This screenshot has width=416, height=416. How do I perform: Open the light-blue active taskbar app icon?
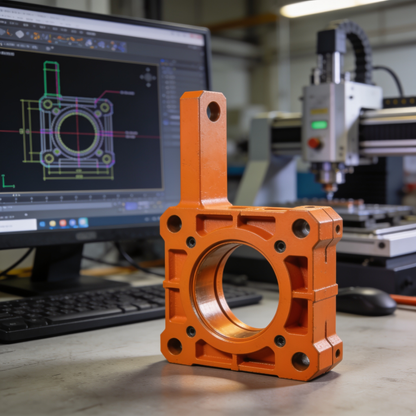pos(83,222)
